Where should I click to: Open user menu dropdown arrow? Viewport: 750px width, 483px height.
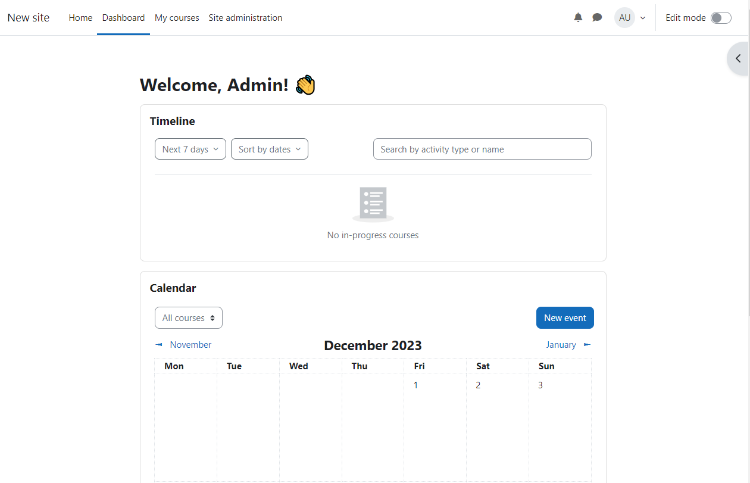click(642, 18)
